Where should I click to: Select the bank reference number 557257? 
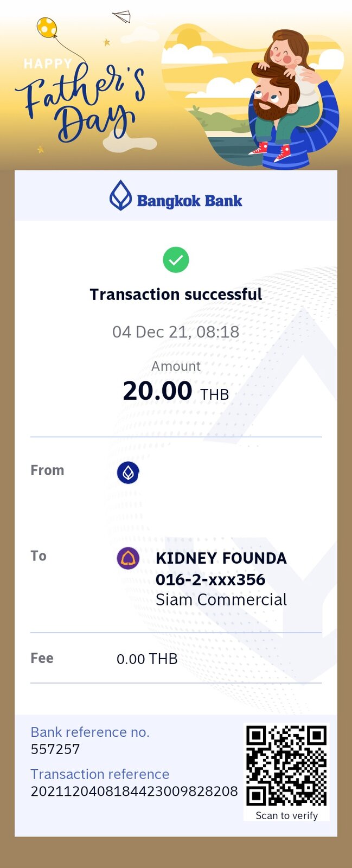pos(55,749)
